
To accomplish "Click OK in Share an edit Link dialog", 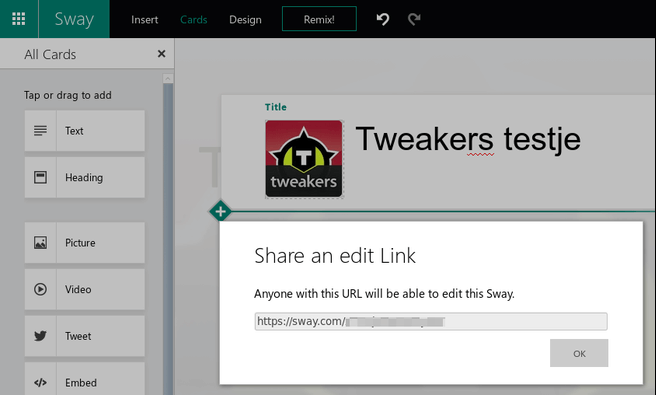I will pyautogui.click(x=579, y=353).
